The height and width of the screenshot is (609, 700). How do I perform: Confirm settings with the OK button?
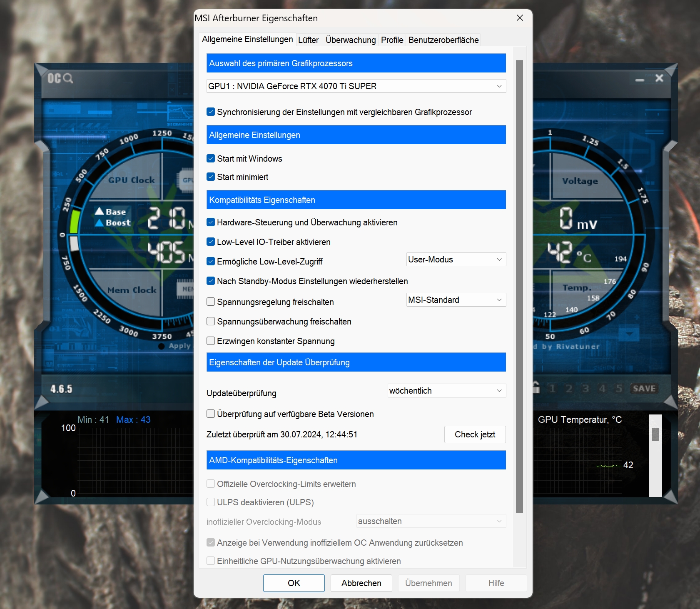click(294, 583)
